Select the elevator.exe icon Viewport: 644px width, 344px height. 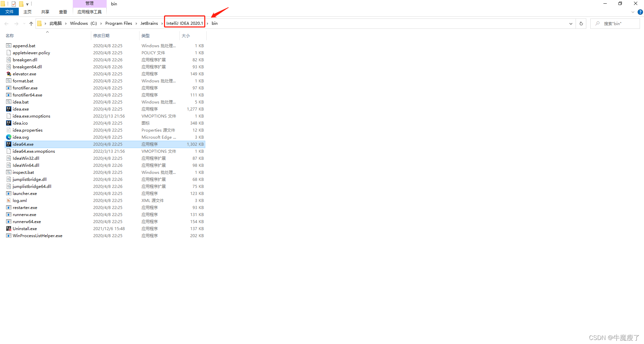click(9, 74)
